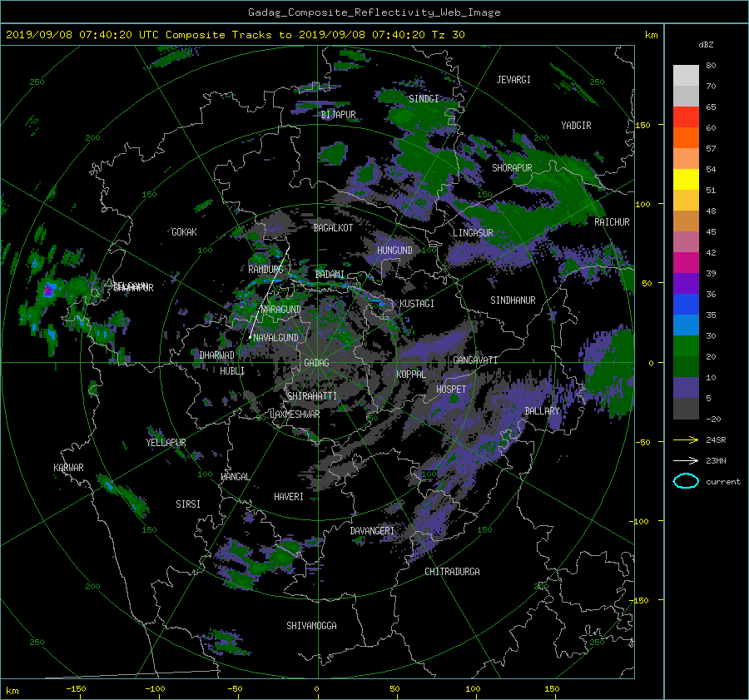The image size is (749, 700).
Task: Select the red swatch between 65 and 60 dBZ
Action: (x=686, y=117)
